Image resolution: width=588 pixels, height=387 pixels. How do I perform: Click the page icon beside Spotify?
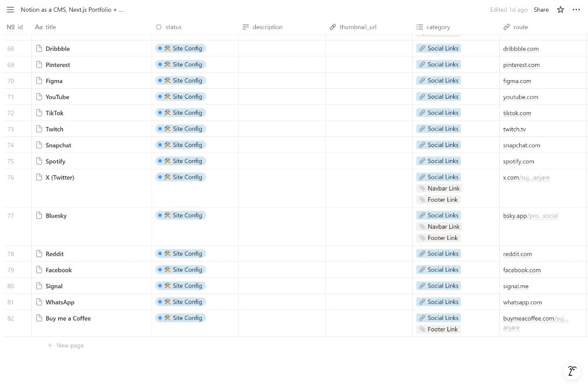tap(39, 161)
